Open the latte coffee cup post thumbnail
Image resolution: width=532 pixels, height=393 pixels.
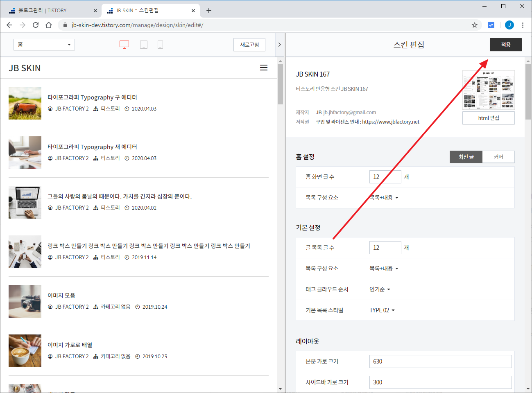(25, 351)
